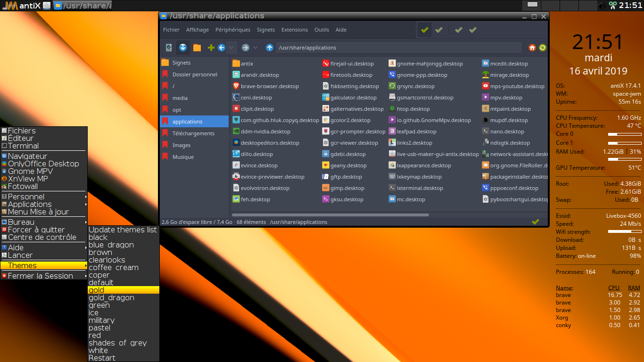Open the Affichage menu
The image size is (644, 362).
(198, 30)
